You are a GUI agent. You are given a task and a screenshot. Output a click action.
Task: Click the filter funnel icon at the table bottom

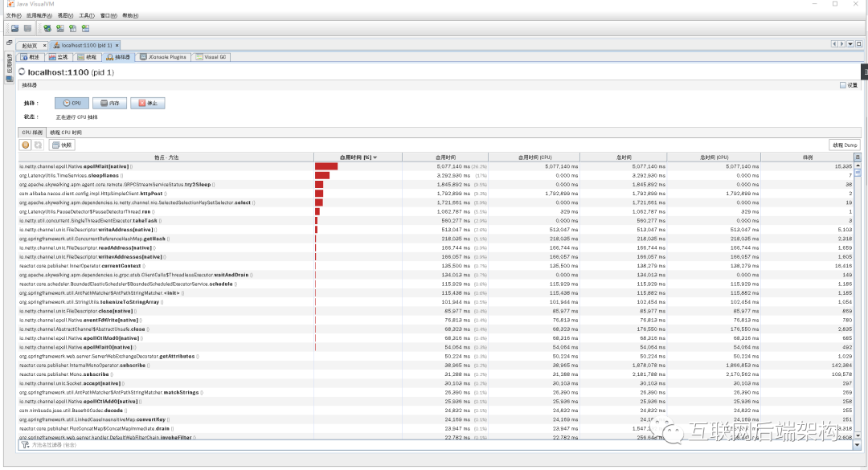[24, 444]
